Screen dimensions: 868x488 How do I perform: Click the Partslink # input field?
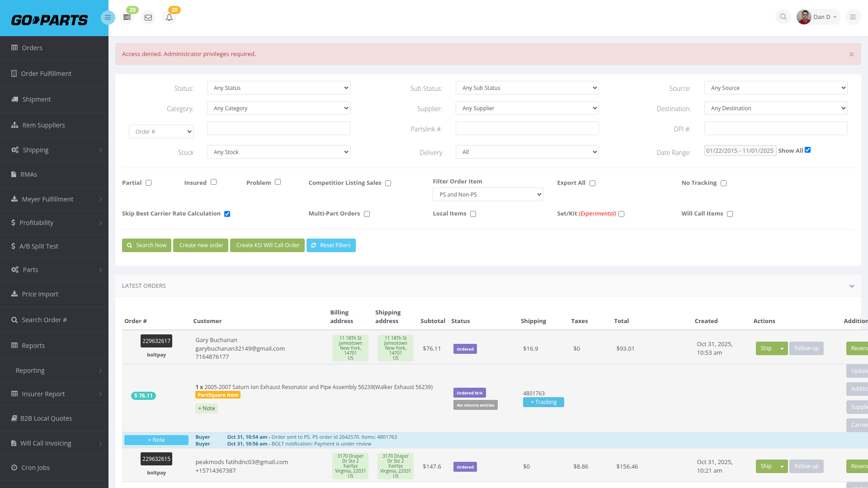[x=527, y=129]
